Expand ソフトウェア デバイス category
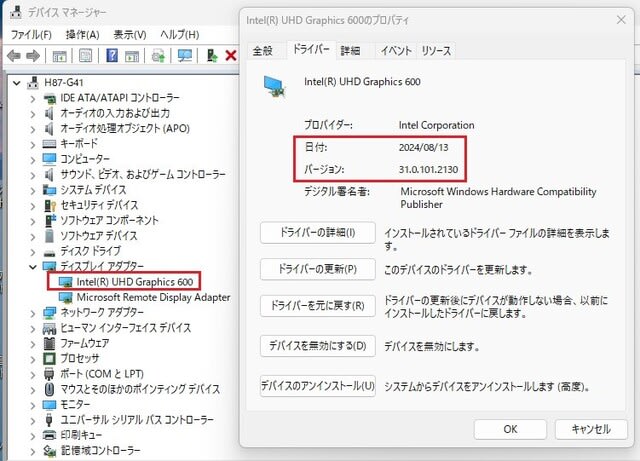 pyautogui.click(x=33, y=236)
